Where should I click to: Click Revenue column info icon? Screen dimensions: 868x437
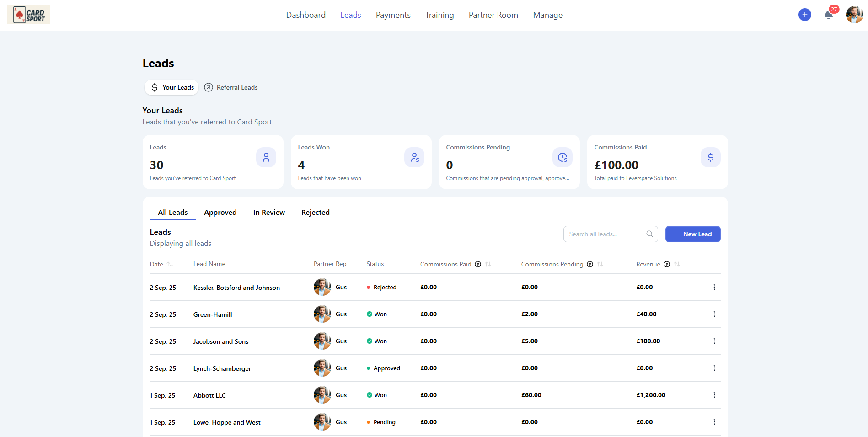pyautogui.click(x=667, y=264)
